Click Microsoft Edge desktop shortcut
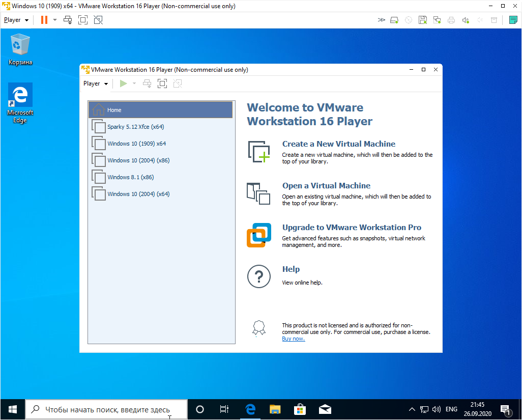Image resolution: width=522 pixels, height=420 pixels. point(20,103)
